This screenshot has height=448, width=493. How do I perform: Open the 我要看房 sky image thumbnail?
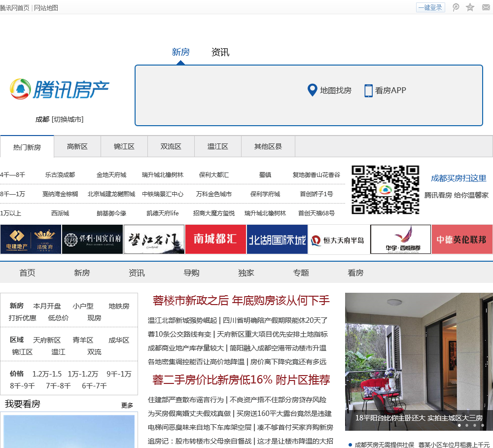coord(69,431)
